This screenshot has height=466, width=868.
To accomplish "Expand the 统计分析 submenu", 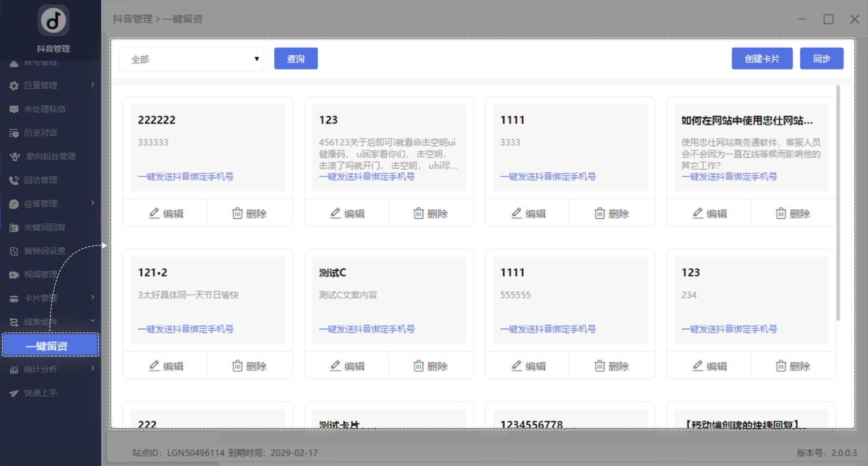I will [x=92, y=369].
